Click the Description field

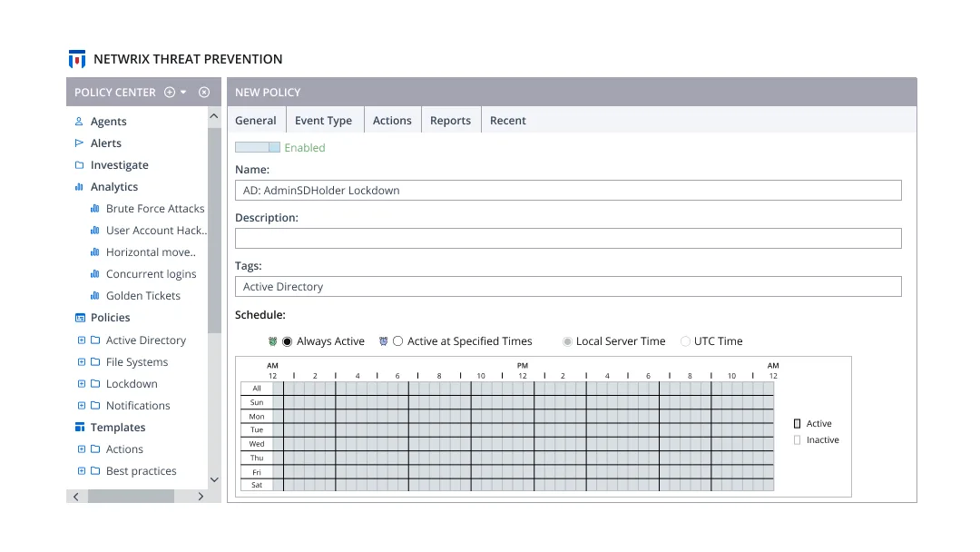coord(568,238)
